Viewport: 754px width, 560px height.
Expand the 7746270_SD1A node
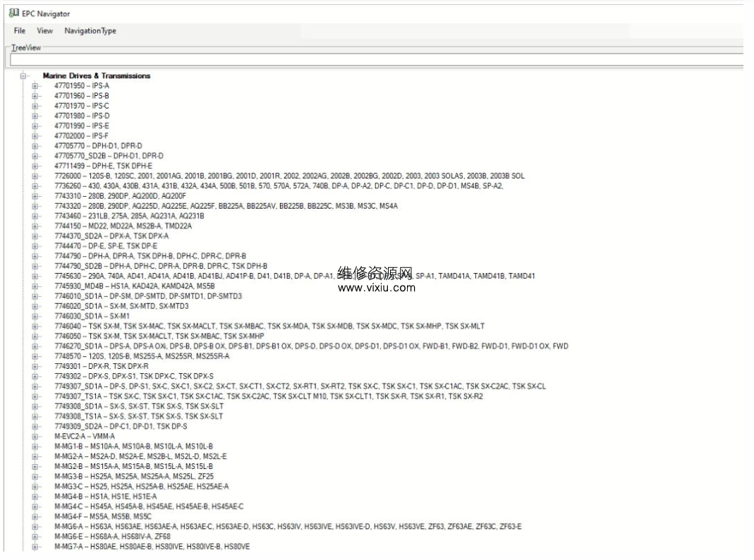point(35,346)
